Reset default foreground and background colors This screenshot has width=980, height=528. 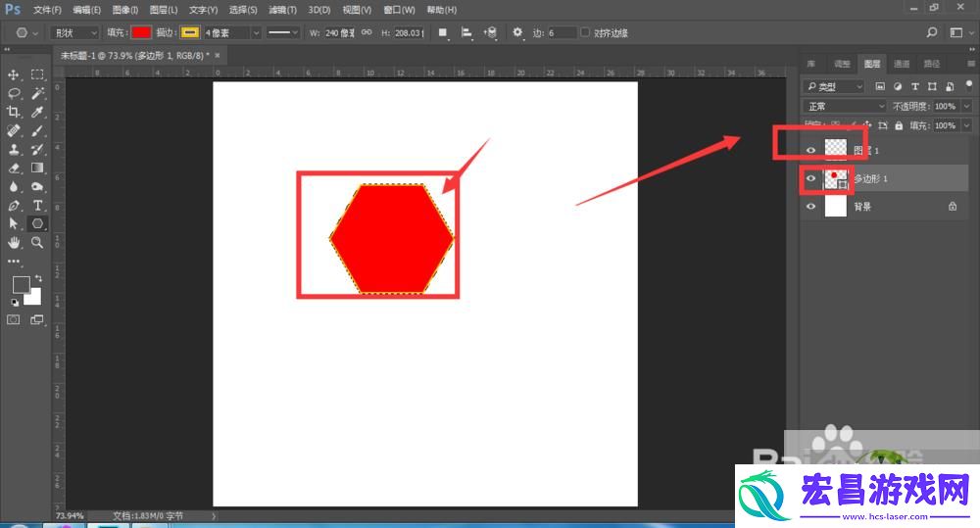pos(15,303)
